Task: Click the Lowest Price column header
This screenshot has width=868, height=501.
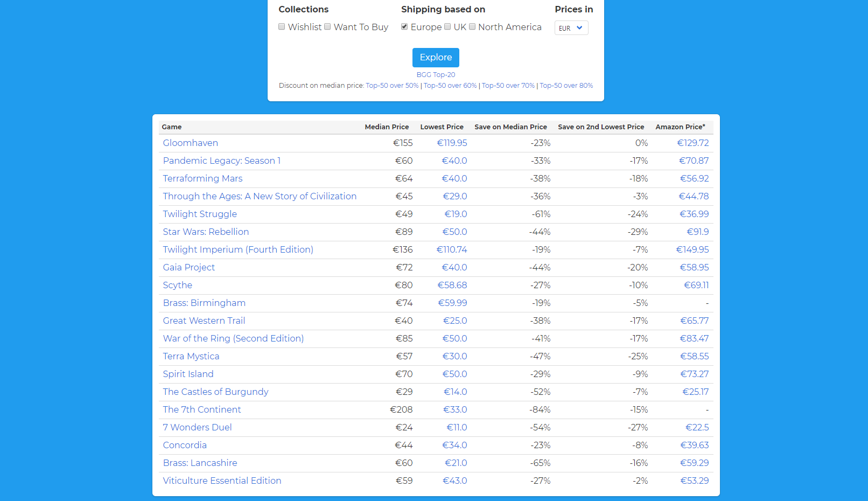Action: pos(442,127)
